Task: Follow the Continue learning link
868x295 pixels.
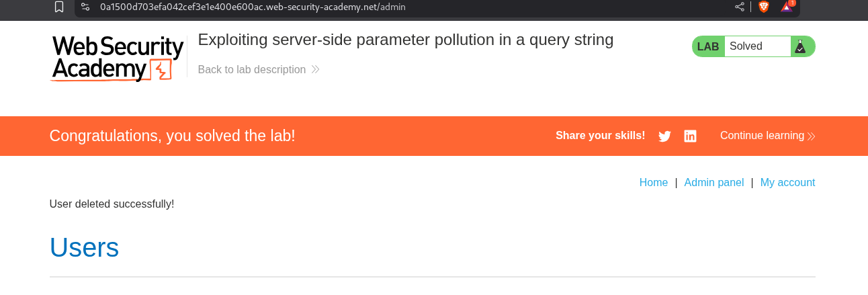Action: tap(762, 136)
